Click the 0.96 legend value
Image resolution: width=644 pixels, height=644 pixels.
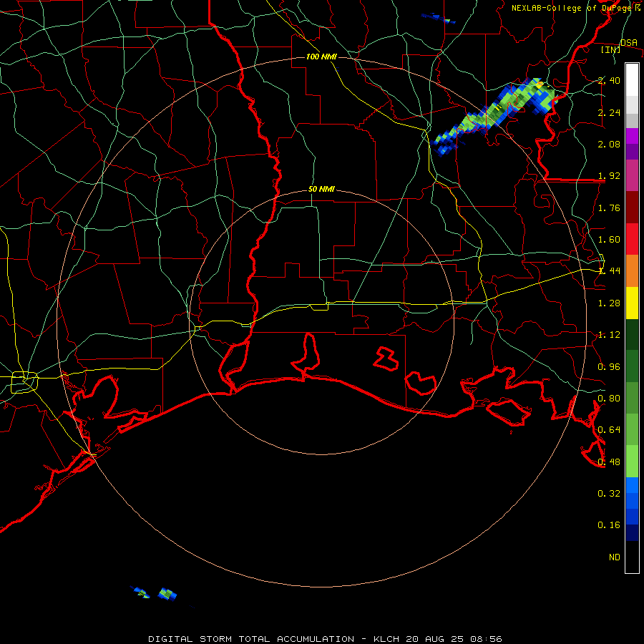pos(609,367)
